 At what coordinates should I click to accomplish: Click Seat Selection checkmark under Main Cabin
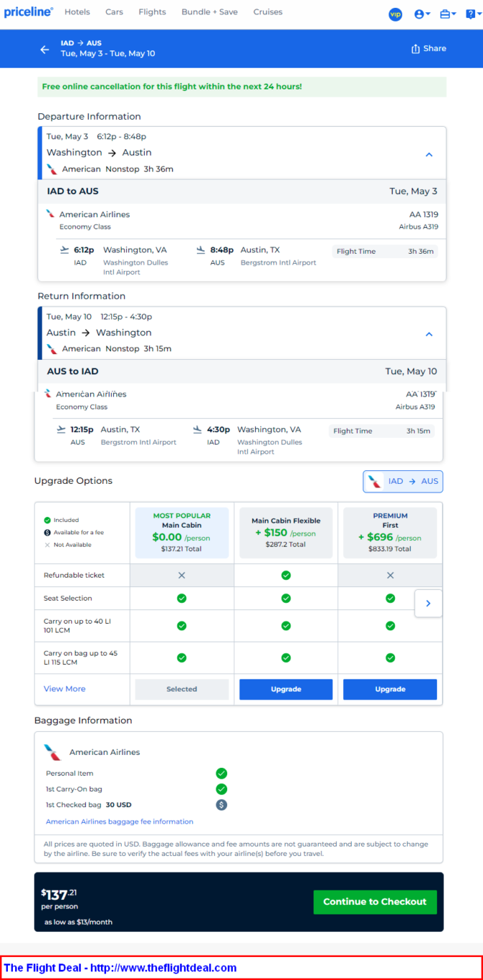[x=182, y=599]
